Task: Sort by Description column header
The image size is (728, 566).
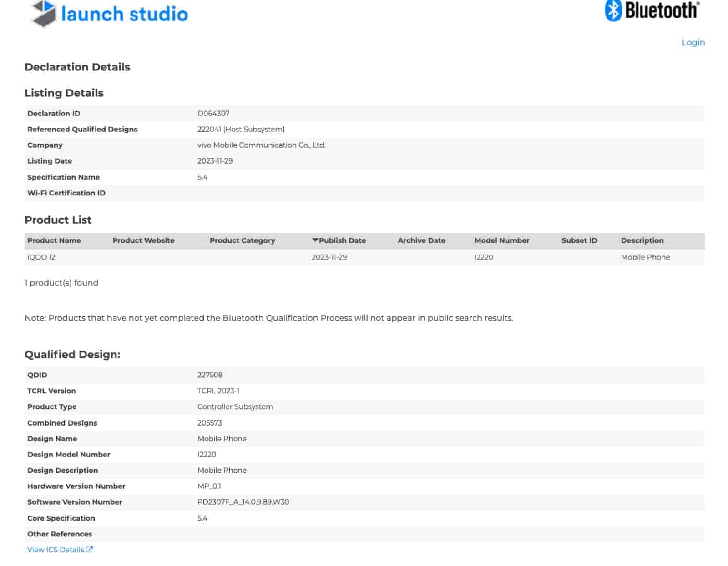Action: click(642, 240)
